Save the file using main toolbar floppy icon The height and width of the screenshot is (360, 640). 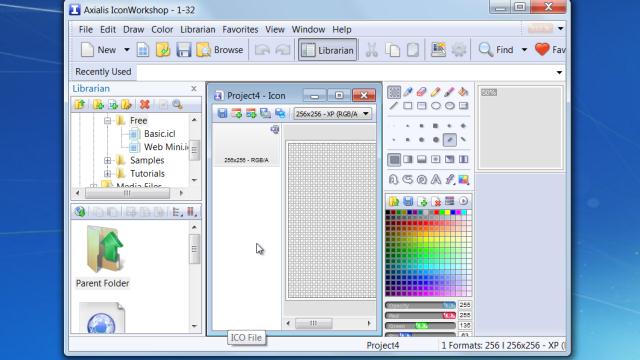pos(184,50)
